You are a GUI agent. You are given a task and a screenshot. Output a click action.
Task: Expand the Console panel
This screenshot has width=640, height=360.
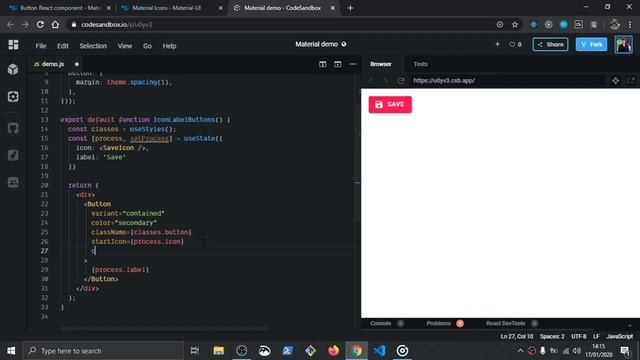(x=381, y=323)
